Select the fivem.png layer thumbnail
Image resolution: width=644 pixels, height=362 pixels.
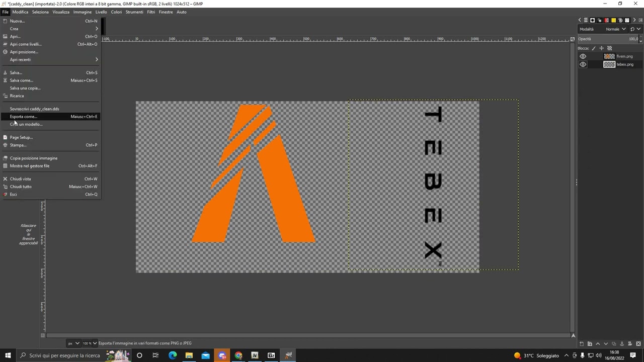[609, 56]
